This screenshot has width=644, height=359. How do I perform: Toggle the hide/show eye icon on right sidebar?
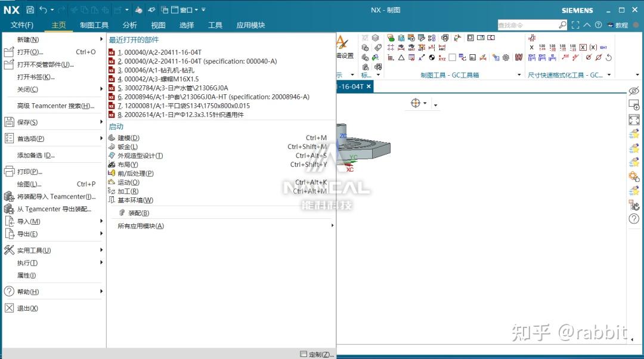(x=634, y=91)
